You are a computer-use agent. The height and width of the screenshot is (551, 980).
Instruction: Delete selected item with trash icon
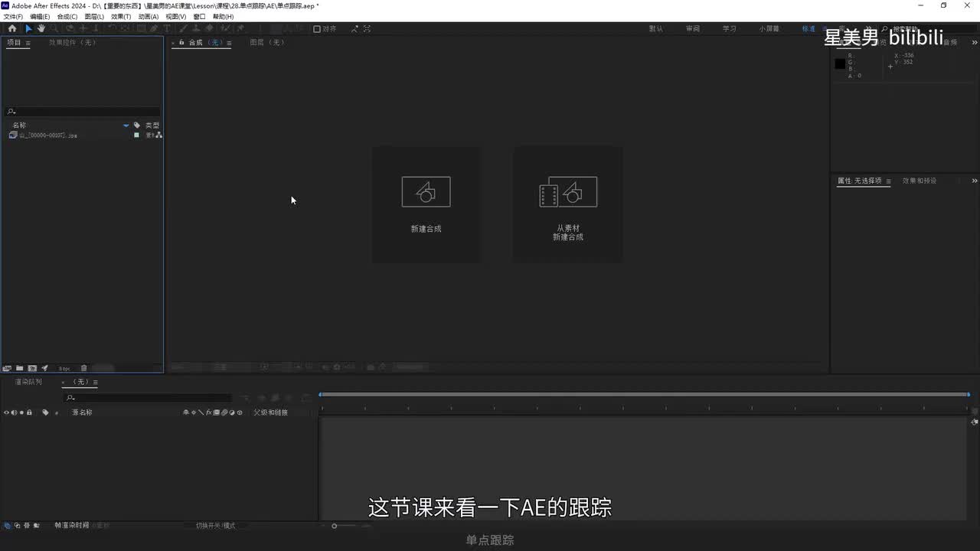click(84, 368)
